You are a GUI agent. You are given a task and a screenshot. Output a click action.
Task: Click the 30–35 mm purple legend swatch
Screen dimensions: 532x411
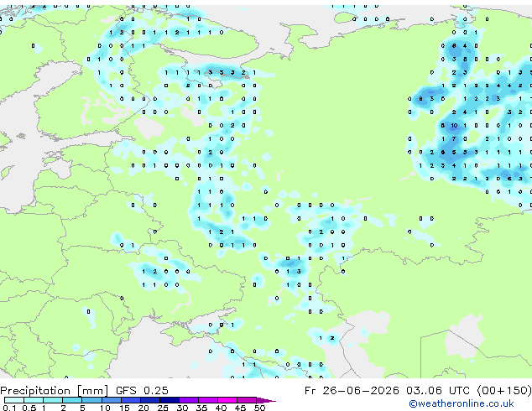(x=188, y=400)
